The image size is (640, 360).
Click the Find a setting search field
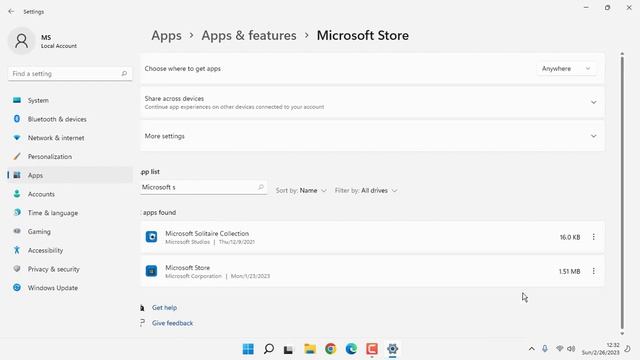point(70,73)
